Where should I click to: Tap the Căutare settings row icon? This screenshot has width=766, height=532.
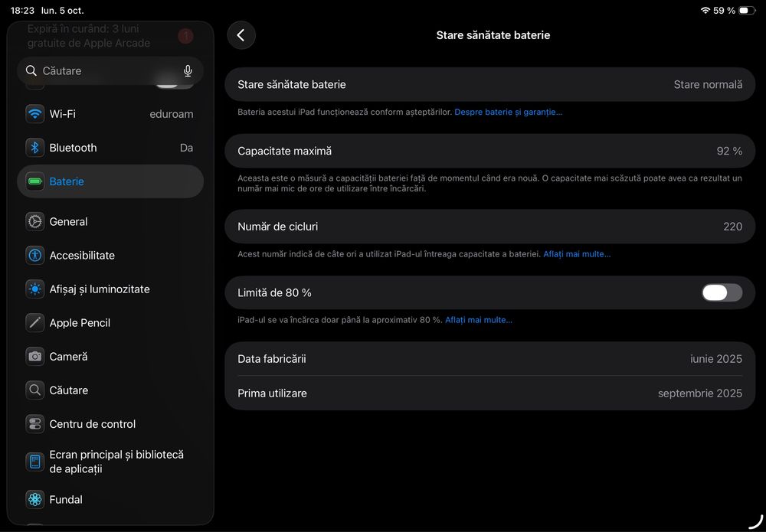(34, 390)
